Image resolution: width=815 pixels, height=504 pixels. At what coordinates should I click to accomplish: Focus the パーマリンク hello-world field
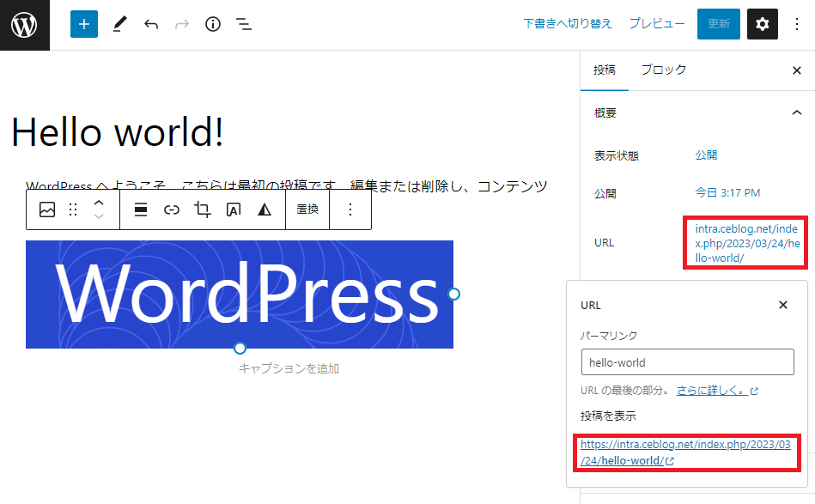pos(688,362)
